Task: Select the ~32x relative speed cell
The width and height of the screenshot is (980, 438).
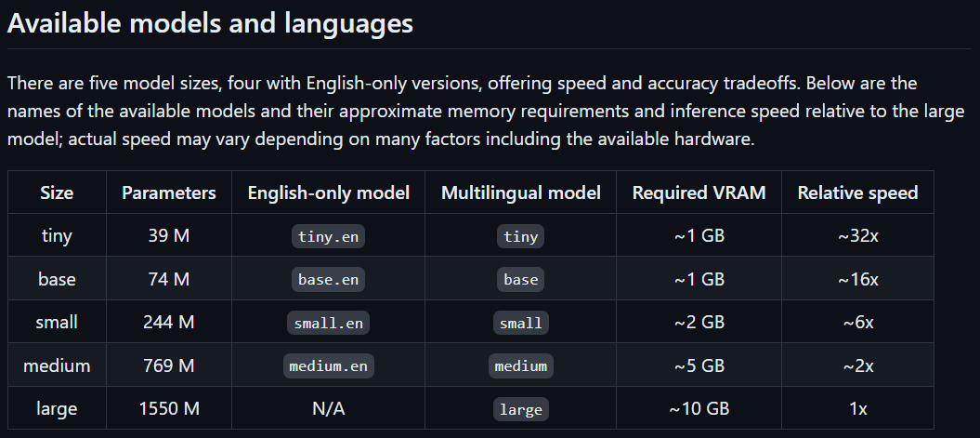Action: pyautogui.click(x=857, y=236)
